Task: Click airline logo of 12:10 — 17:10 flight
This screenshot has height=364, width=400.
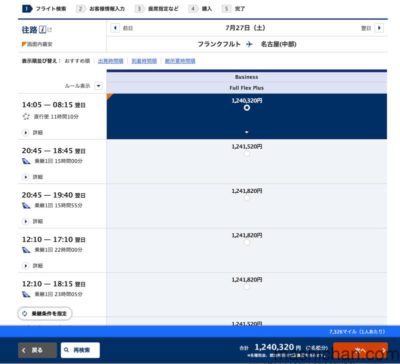Action: (26, 250)
